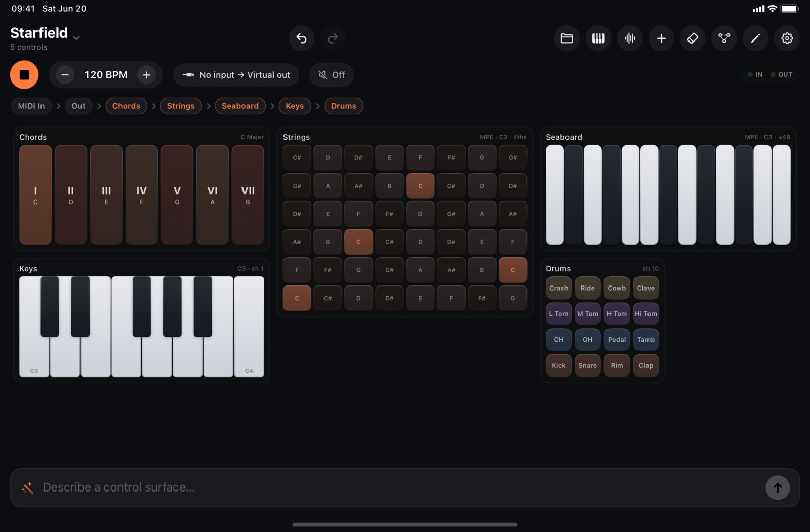Hit the Crash drum pad
This screenshot has width=810, height=532.
(559, 288)
